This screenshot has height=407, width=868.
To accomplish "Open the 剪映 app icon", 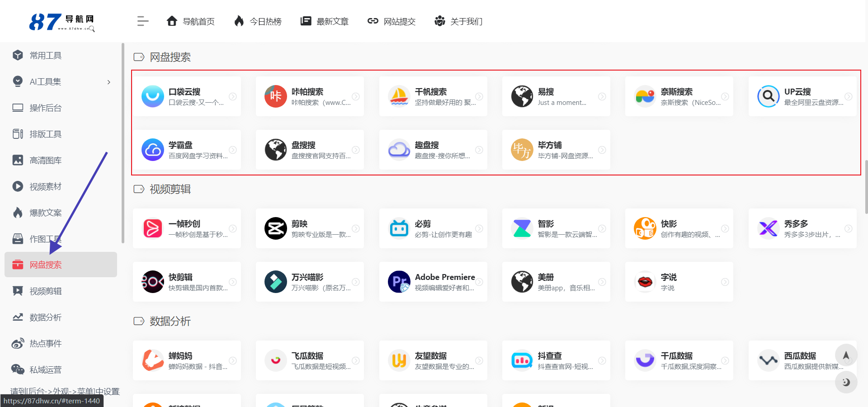I will (x=276, y=228).
